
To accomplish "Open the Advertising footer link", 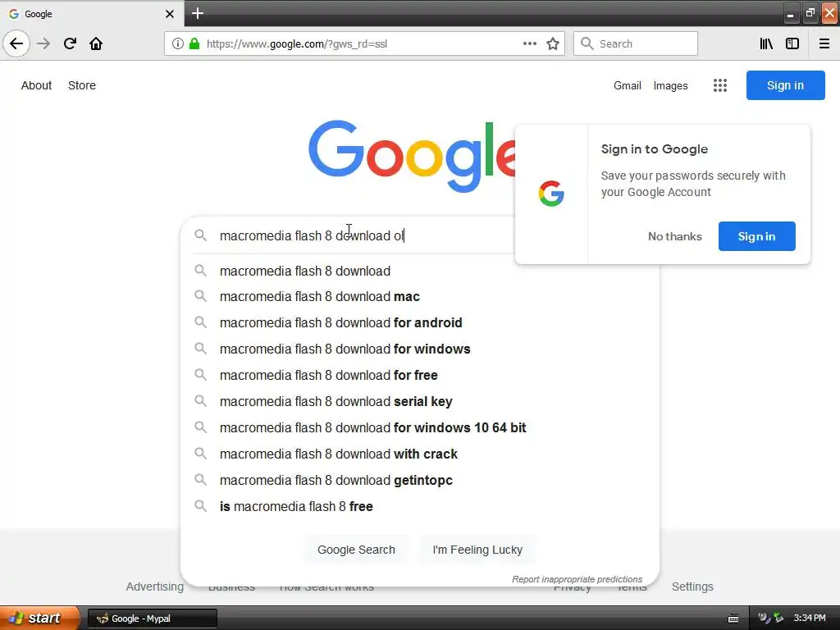I will [x=155, y=587].
